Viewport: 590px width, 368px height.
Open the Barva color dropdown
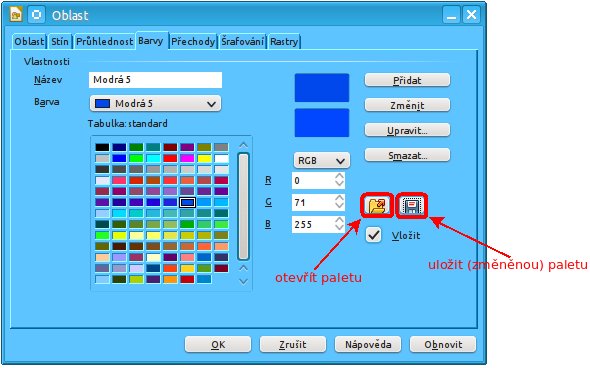coord(155,103)
